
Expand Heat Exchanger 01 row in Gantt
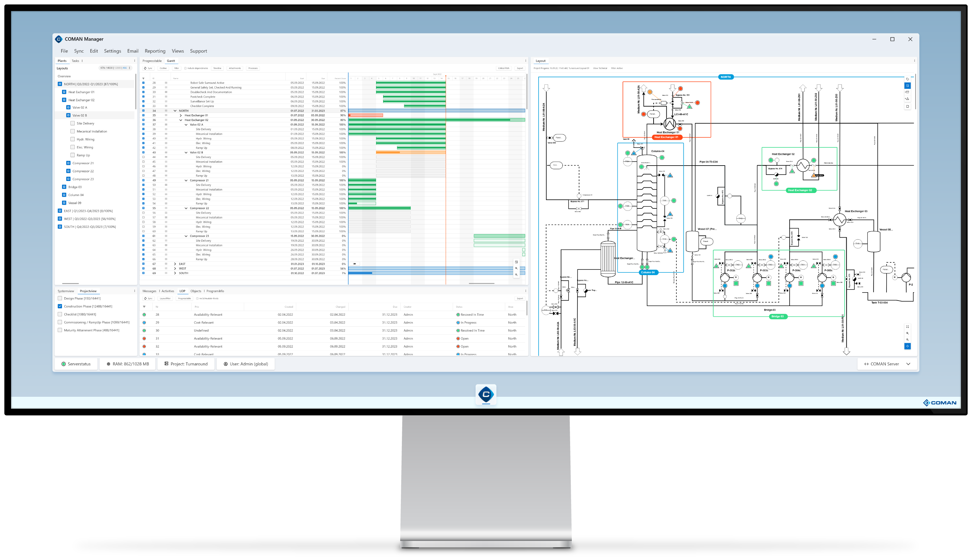180,115
